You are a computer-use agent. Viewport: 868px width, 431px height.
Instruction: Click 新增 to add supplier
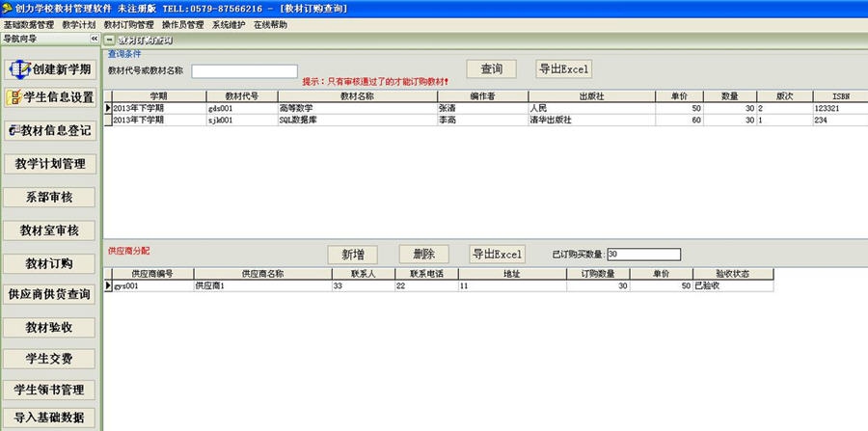coord(353,255)
